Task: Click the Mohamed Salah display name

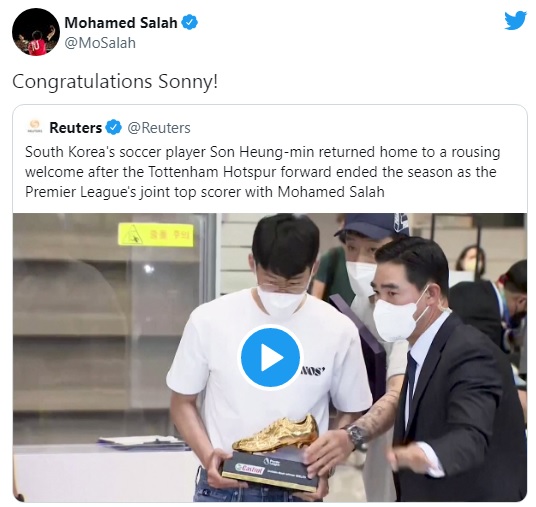Action: [121, 23]
